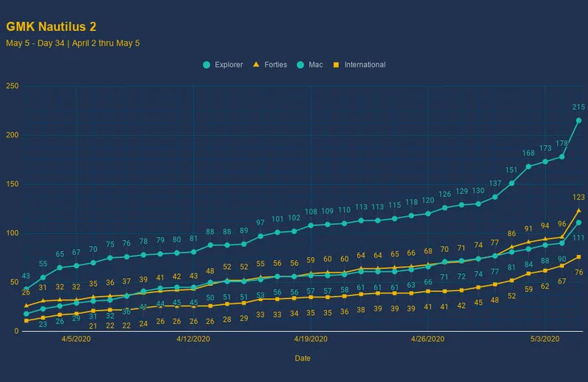Click the Explorer data label 151
Image resolution: width=588 pixels, height=382 pixels.
tap(511, 170)
